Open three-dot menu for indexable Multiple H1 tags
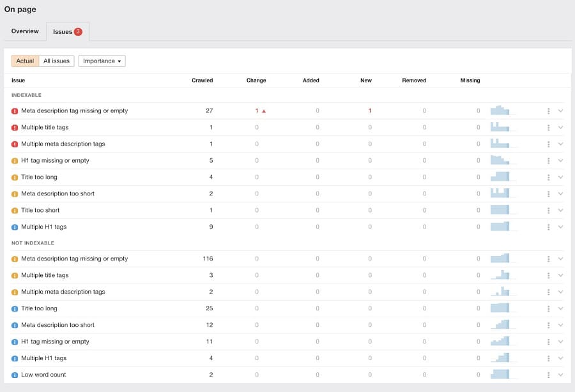 (548, 227)
